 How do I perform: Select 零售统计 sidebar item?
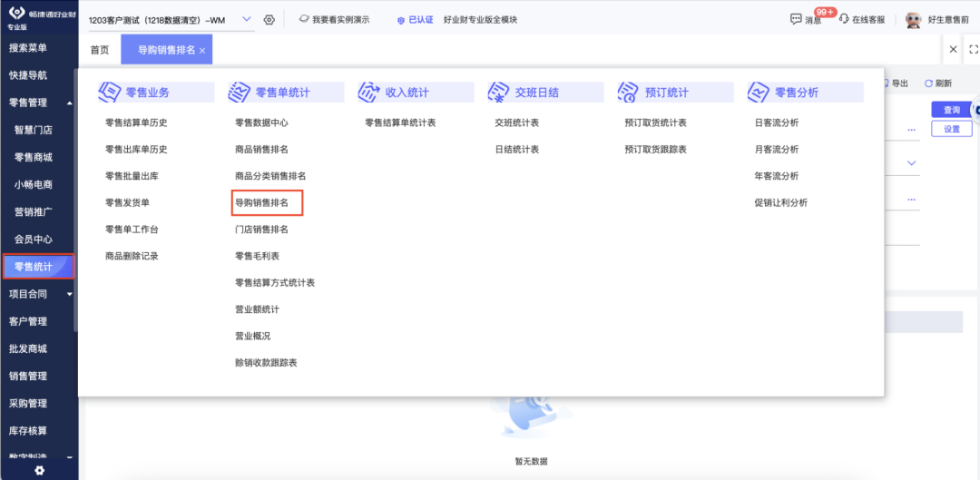point(39,267)
